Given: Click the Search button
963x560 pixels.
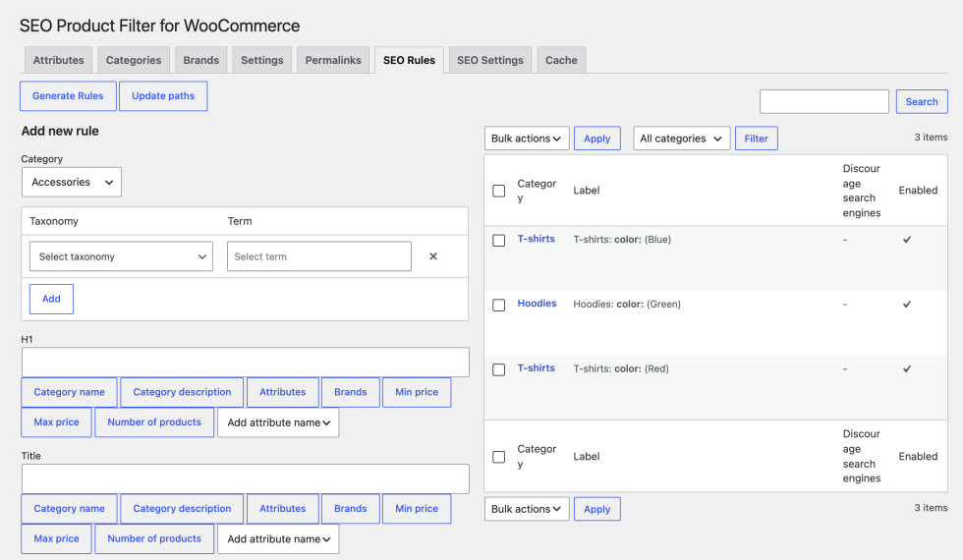Looking at the screenshot, I should tap(922, 101).
